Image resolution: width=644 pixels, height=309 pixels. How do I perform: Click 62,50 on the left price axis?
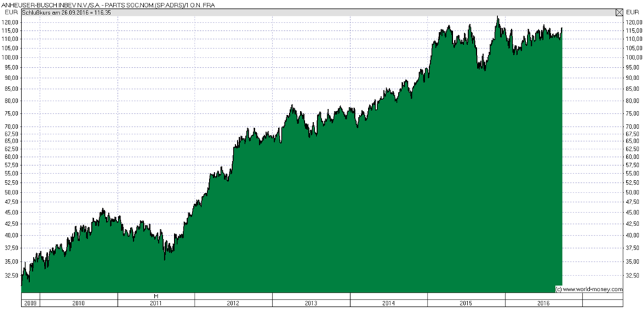pos(11,149)
